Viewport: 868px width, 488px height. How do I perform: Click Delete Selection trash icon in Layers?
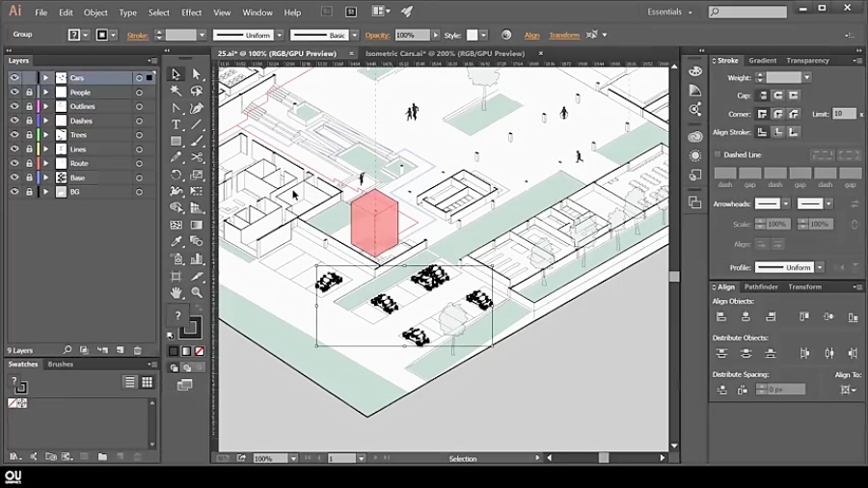pos(138,350)
